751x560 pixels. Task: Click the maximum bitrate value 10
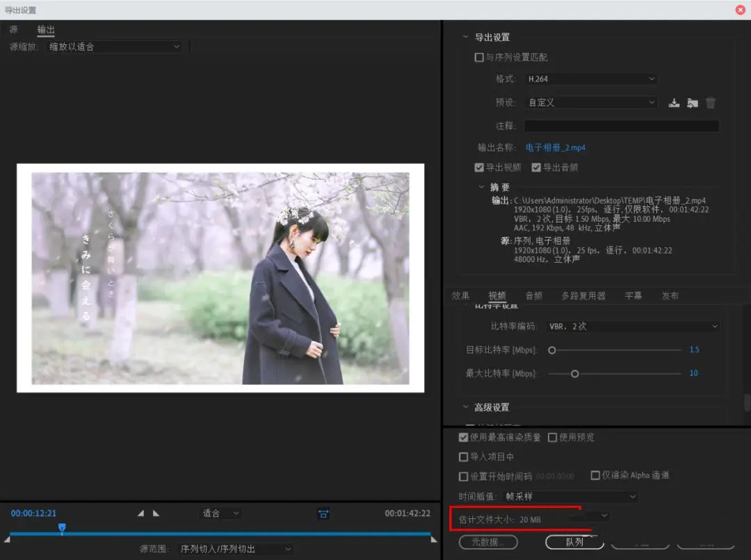pos(693,373)
